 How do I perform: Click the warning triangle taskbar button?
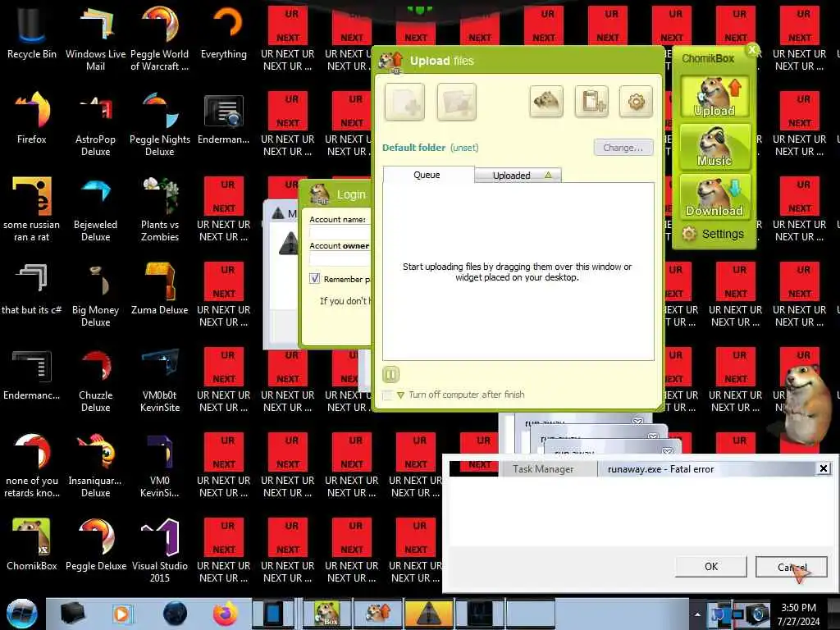pyautogui.click(x=428, y=614)
